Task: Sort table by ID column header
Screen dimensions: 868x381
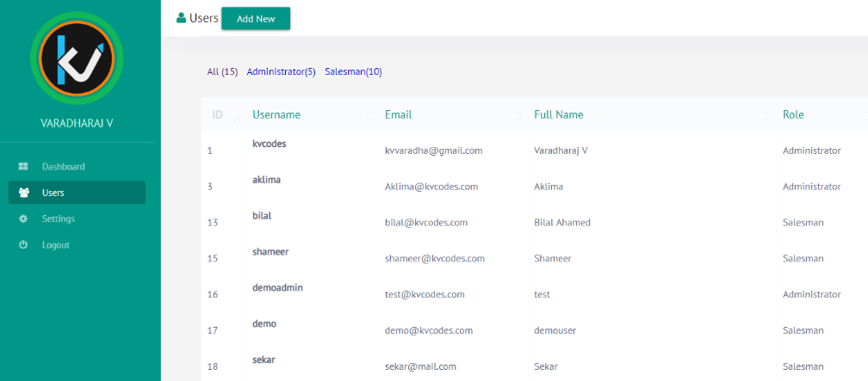Action: [x=217, y=115]
